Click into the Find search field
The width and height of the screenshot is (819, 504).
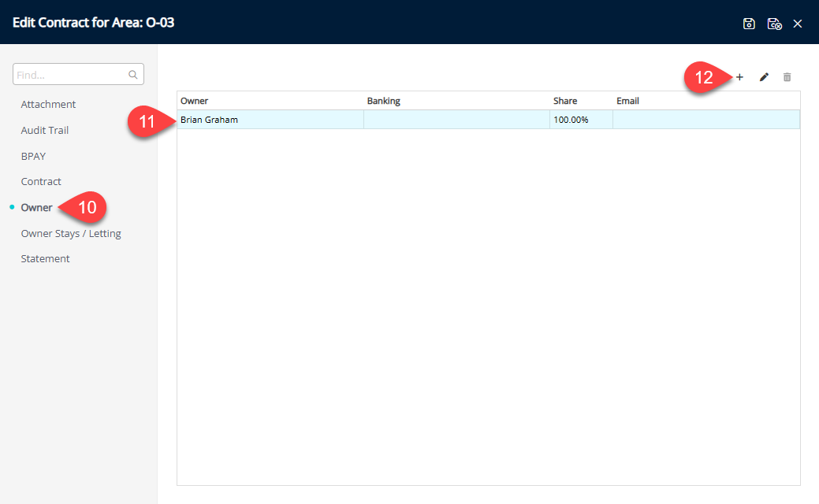coord(69,75)
